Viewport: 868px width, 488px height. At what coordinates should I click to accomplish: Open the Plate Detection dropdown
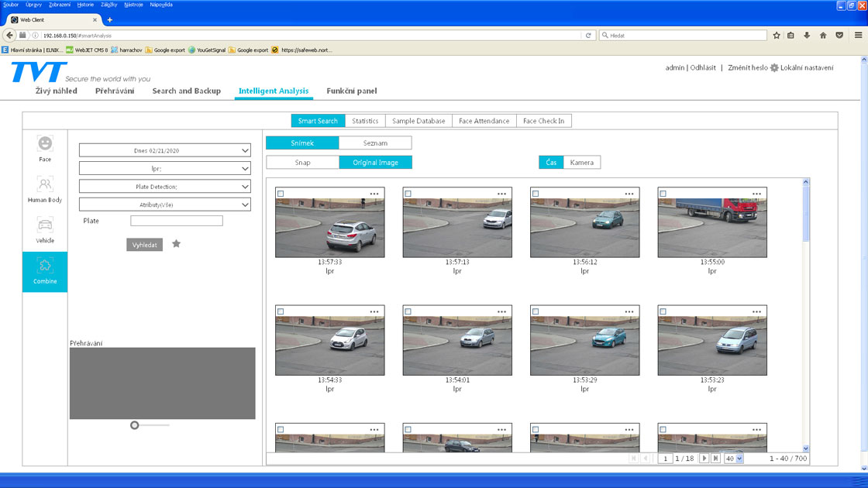(x=164, y=187)
